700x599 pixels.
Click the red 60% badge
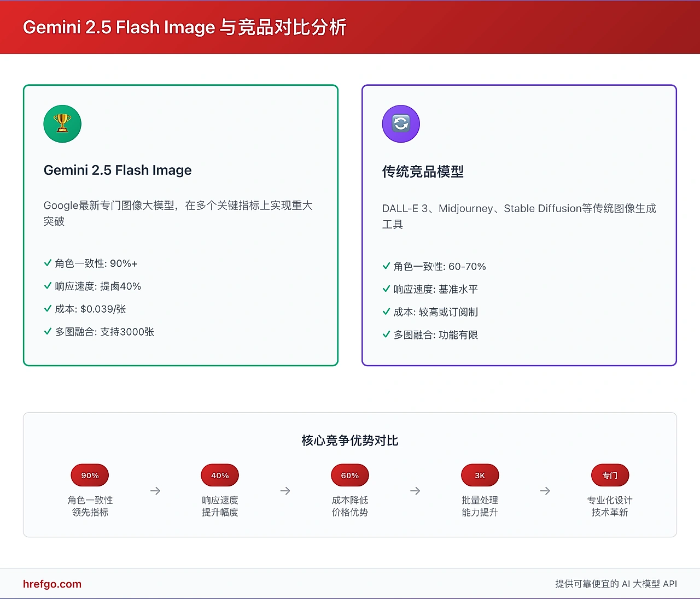(350, 475)
